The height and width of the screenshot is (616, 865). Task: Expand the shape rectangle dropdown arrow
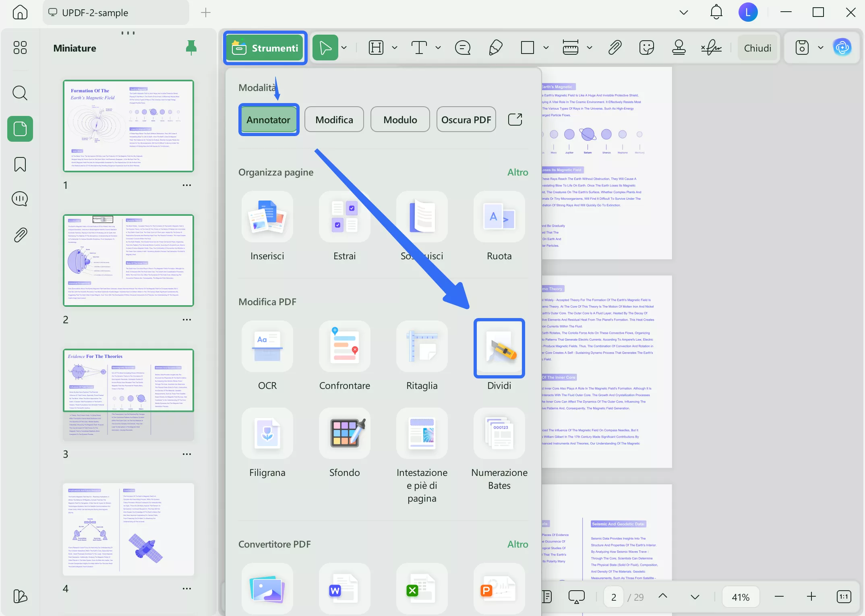[546, 48]
